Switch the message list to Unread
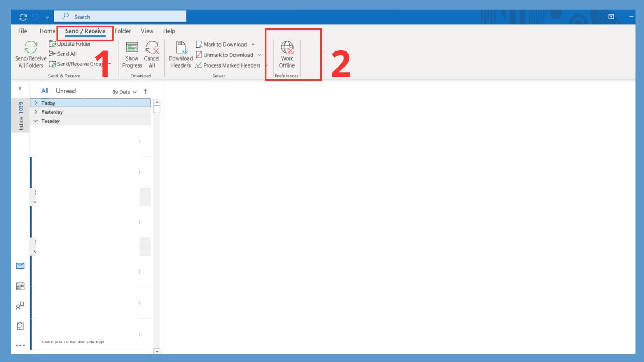The width and height of the screenshot is (644, 362). click(65, 91)
